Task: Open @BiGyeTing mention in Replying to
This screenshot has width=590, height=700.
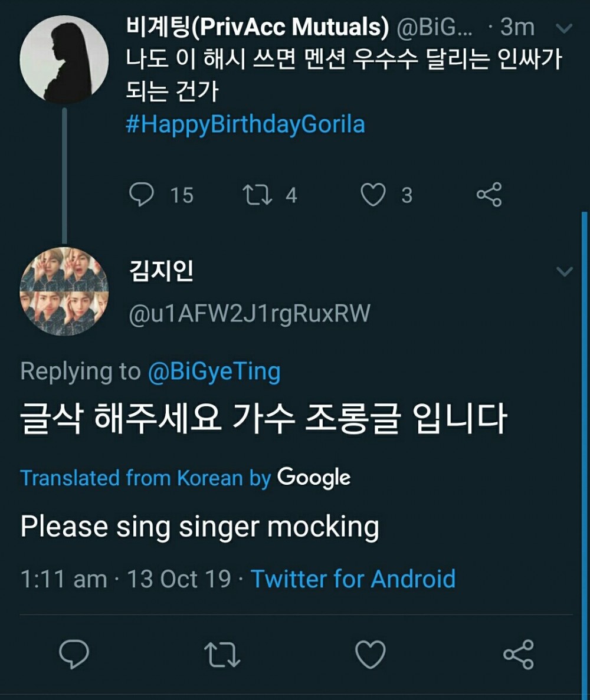Action: pyautogui.click(x=214, y=372)
